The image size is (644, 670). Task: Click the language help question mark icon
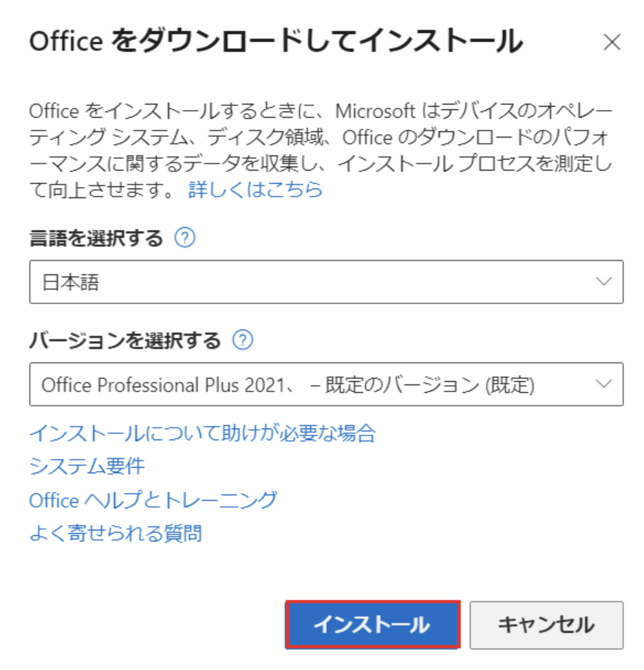[185, 238]
